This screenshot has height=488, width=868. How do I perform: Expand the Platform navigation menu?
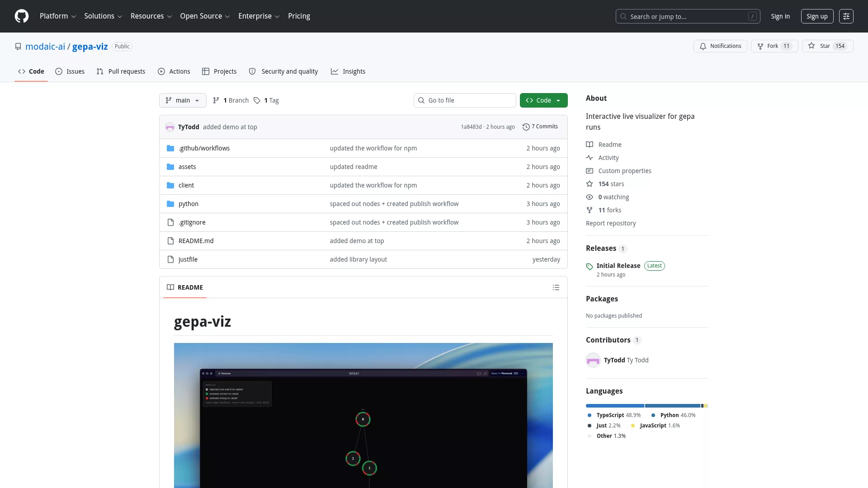pos(58,16)
